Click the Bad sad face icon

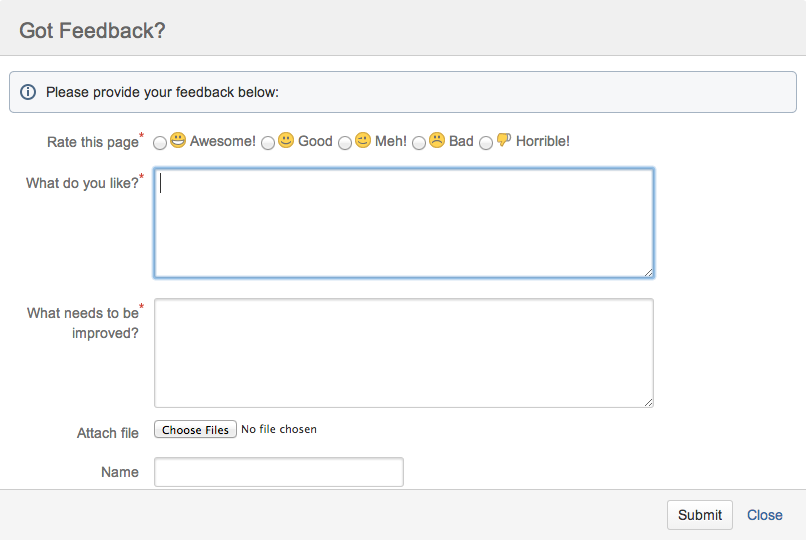[x=437, y=140]
